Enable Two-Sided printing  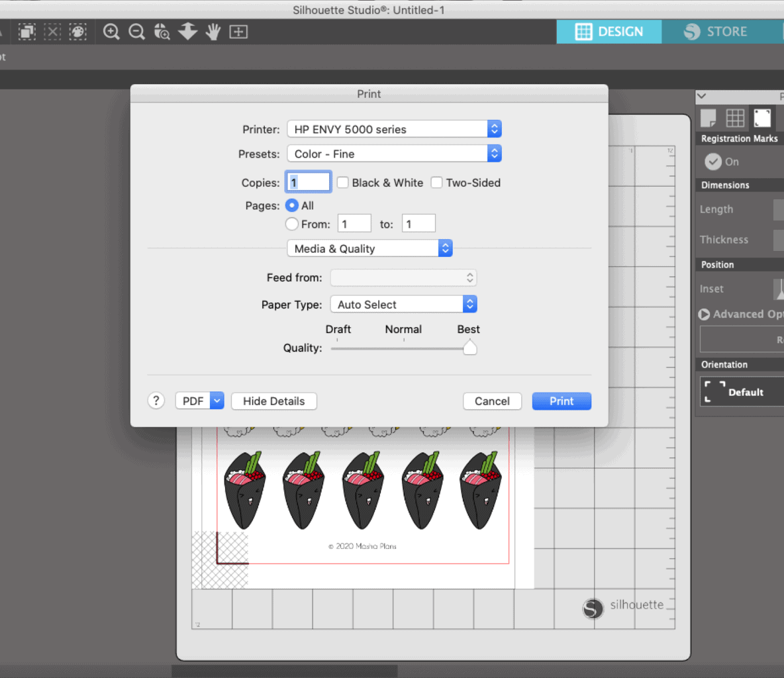pyautogui.click(x=436, y=182)
